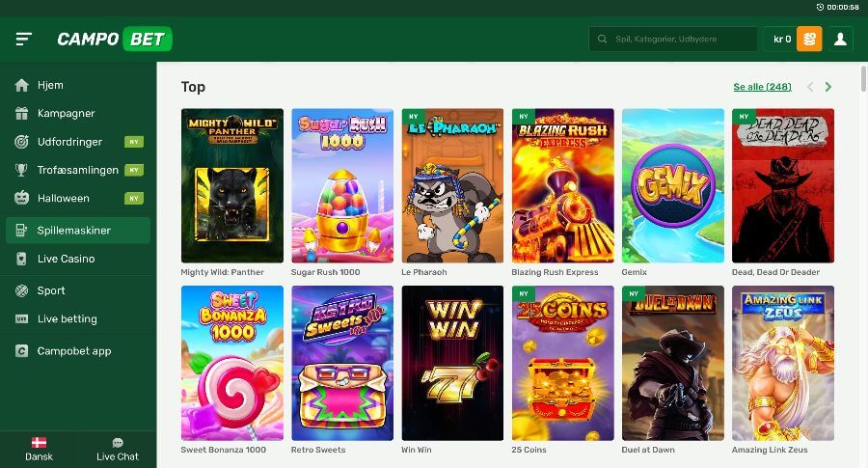Open the orange wallet deposit icon
This screenshot has height=468, width=868.
tap(809, 39)
